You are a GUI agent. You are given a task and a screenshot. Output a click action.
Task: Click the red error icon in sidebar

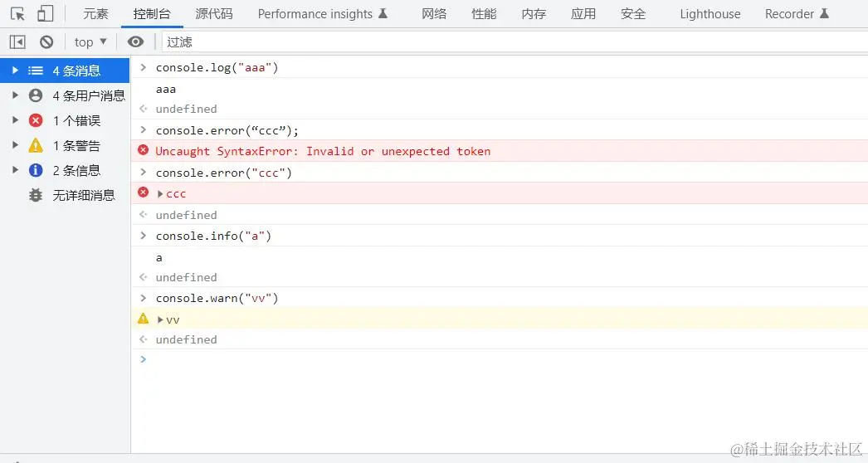coord(36,120)
